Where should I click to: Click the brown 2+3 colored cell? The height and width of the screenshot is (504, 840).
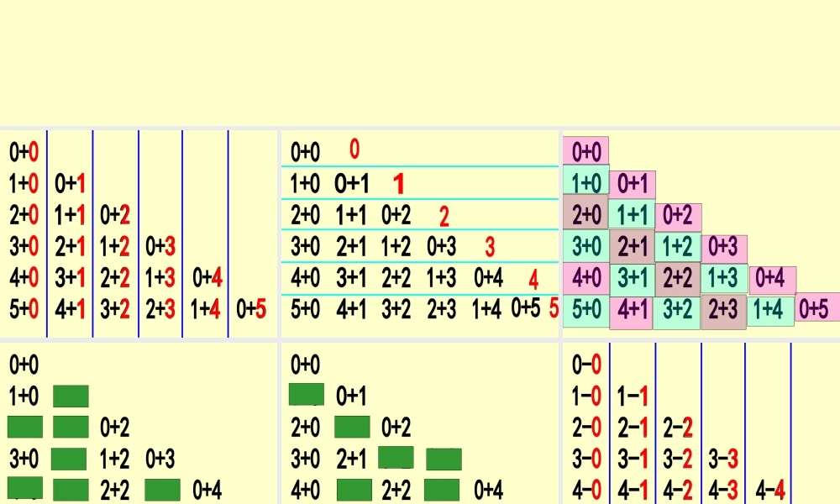(x=724, y=310)
